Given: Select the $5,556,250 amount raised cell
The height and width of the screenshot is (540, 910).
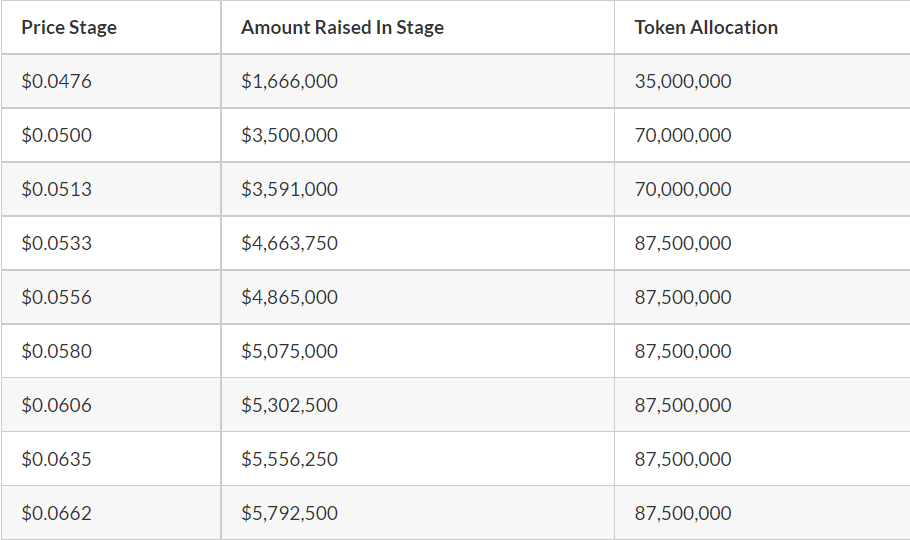Looking at the screenshot, I should click(417, 459).
